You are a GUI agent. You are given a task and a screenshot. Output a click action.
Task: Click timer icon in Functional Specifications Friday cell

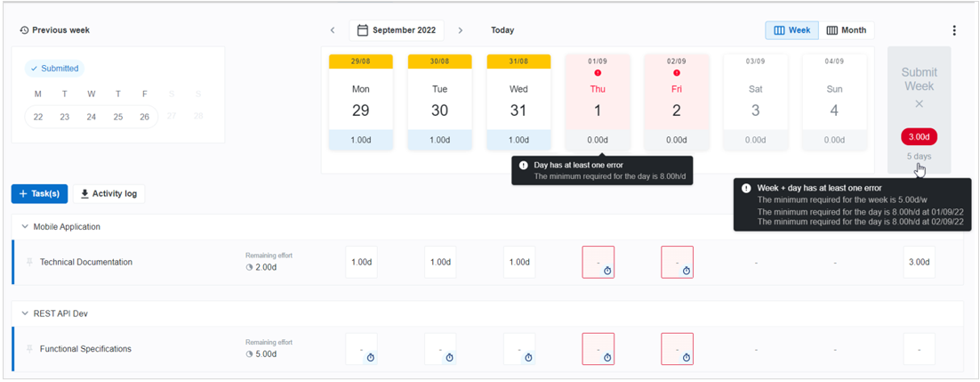[x=686, y=358]
